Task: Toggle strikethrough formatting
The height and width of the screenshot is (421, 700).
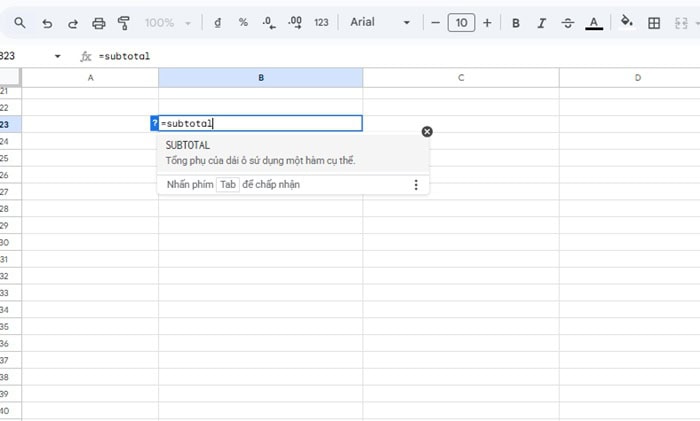Action: pyautogui.click(x=568, y=23)
